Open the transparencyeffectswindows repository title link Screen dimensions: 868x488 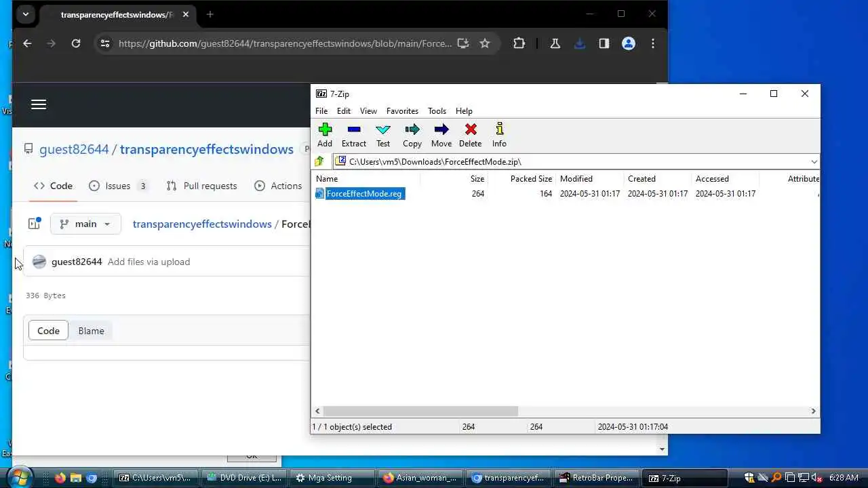tap(207, 149)
